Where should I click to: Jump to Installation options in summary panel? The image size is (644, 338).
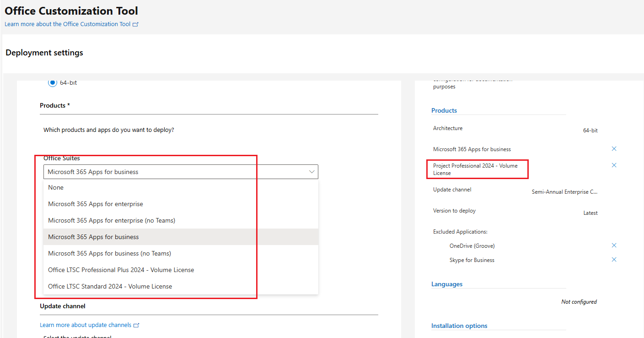(459, 326)
